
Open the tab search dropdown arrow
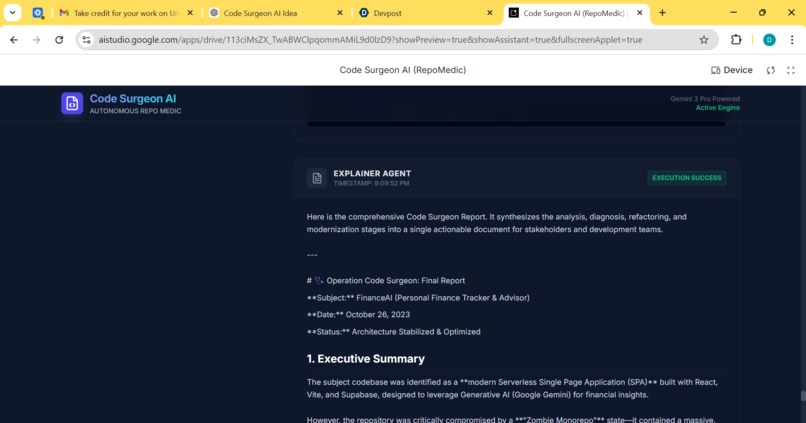coord(12,13)
